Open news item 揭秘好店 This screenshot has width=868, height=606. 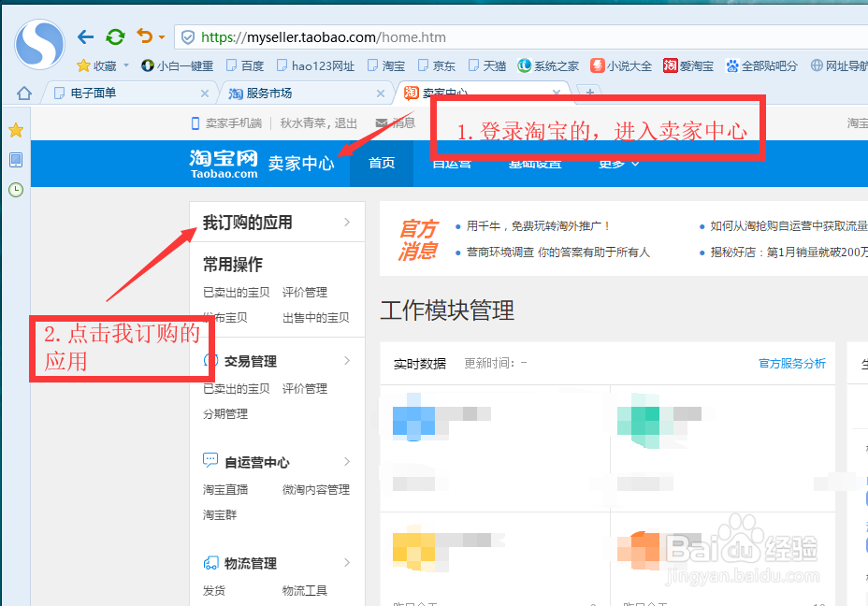pos(788,252)
